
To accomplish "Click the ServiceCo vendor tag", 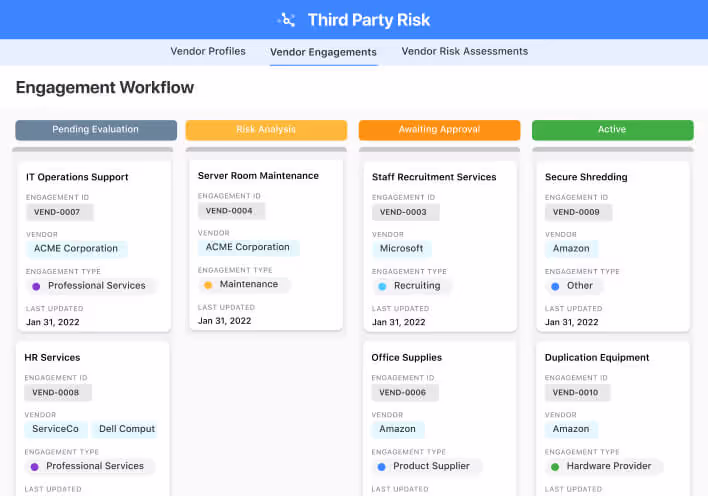I will (x=55, y=429).
